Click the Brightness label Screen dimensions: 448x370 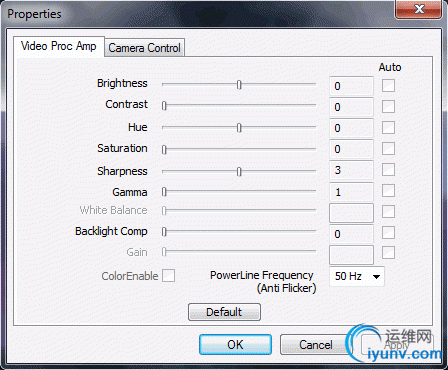pyautogui.click(x=122, y=83)
